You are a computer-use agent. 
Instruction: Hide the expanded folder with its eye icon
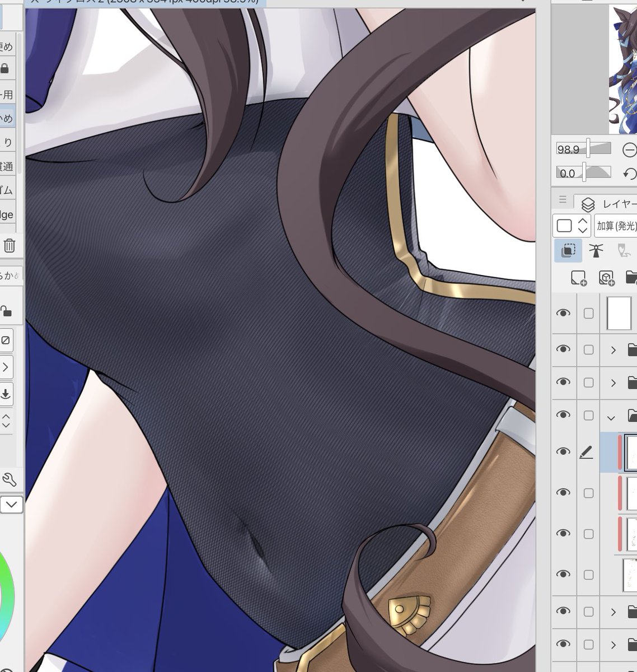(563, 415)
